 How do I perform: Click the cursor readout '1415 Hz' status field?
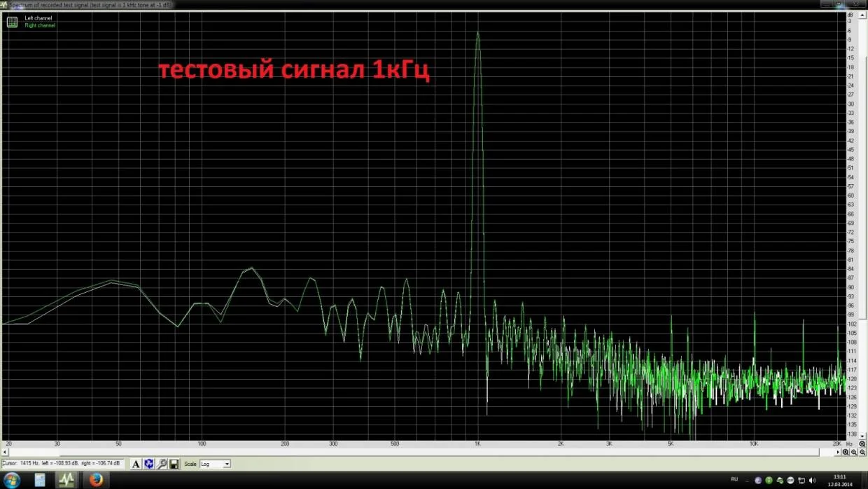click(x=62, y=463)
